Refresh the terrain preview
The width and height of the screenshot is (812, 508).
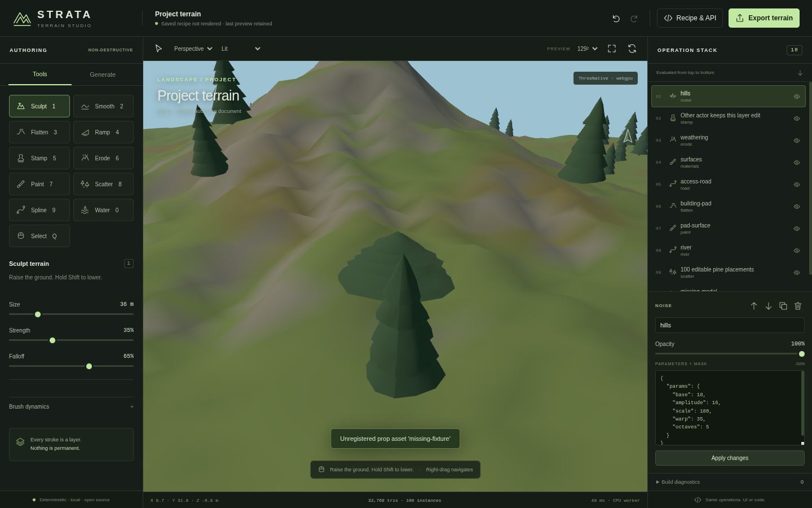[x=632, y=49]
